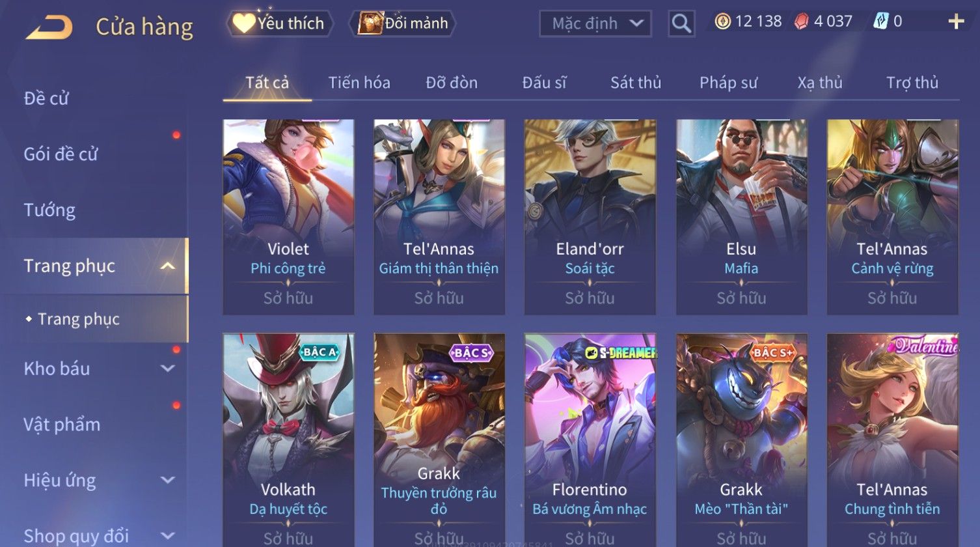
Task: Open search with the magnifier icon
Action: [681, 23]
